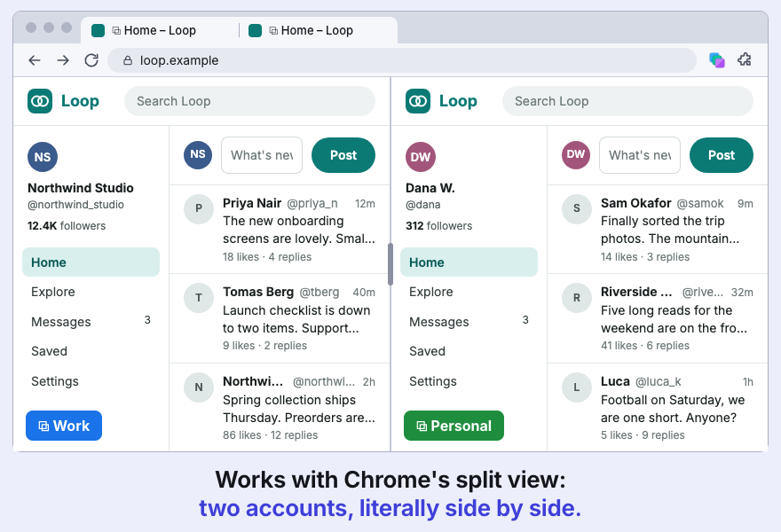The image size is (781, 532).
Task: Open the @tberg handle
Action: pos(319,292)
